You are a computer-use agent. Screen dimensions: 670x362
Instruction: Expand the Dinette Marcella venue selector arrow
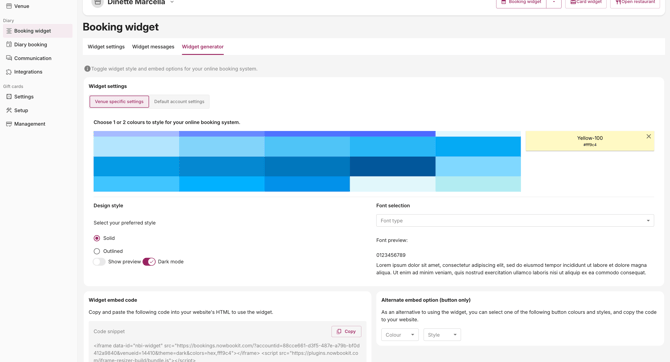[x=172, y=3]
